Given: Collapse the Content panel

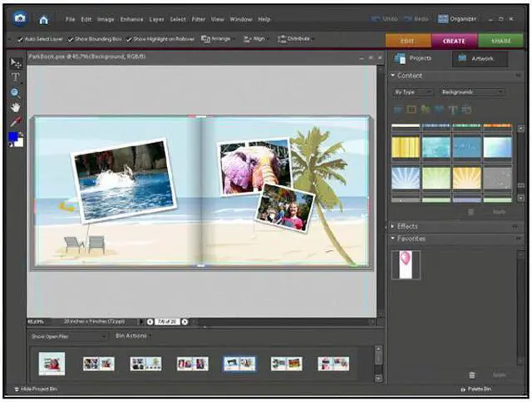Looking at the screenshot, I should [x=393, y=75].
